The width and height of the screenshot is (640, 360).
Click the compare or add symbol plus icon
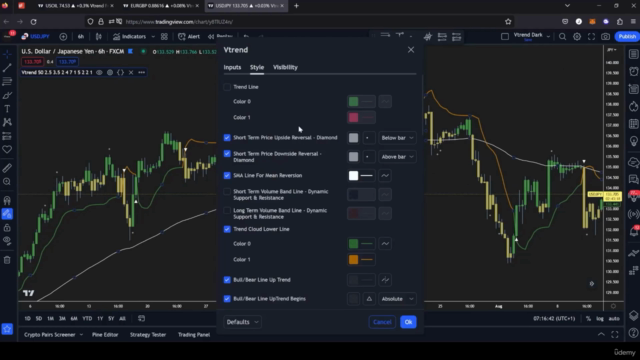click(x=63, y=37)
